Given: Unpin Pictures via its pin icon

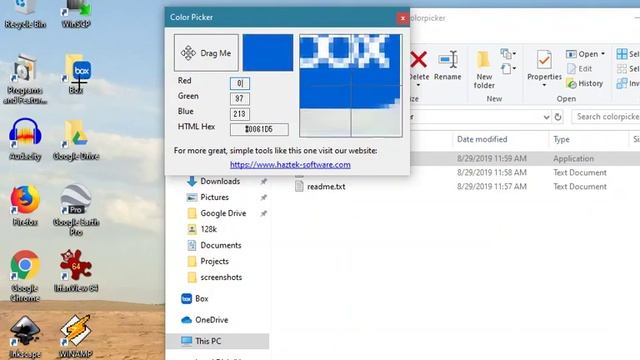Looking at the screenshot, I should point(264,197).
